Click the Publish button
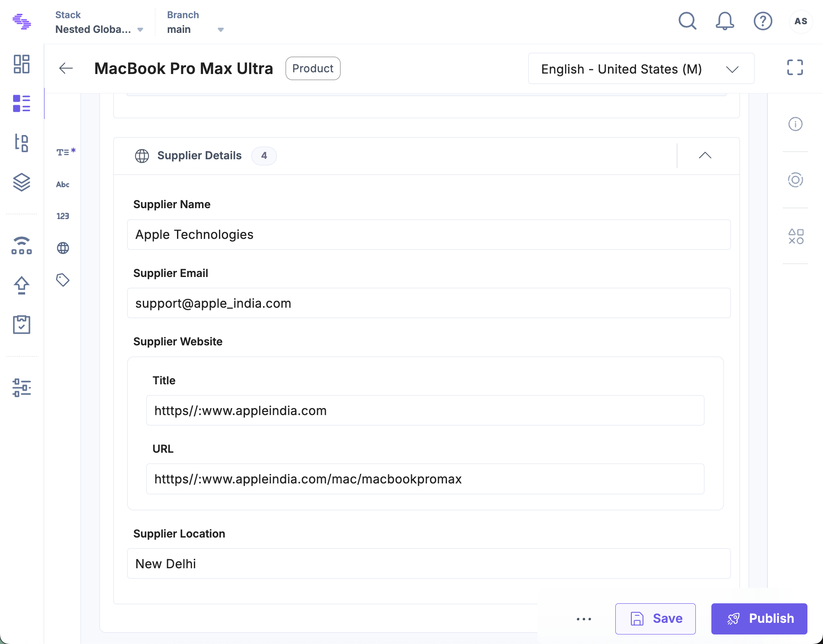Screen dimensions: 823x644 [759, 619]
